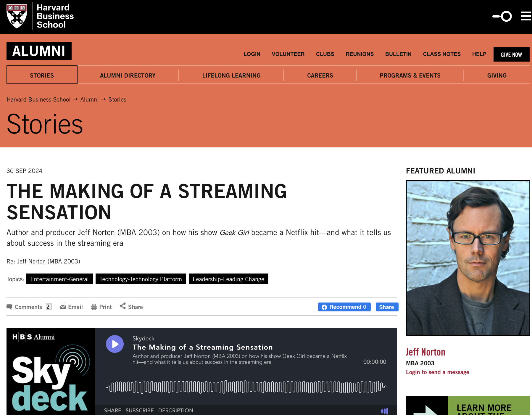The height and width of the screenshot is (415, 532).
Task: Click the Facebook Recommend button
Action: 344,307
